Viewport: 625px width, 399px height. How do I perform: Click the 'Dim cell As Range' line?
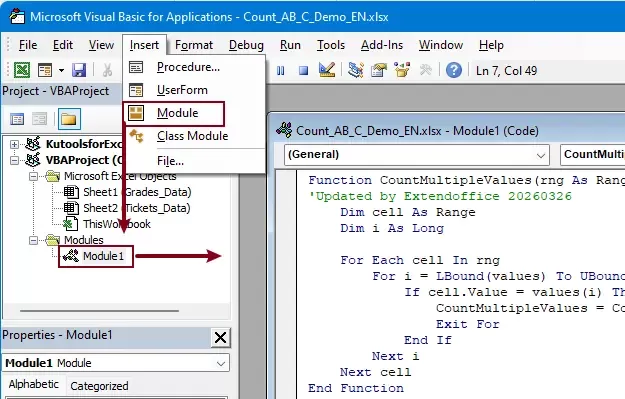tap(408, 212)
